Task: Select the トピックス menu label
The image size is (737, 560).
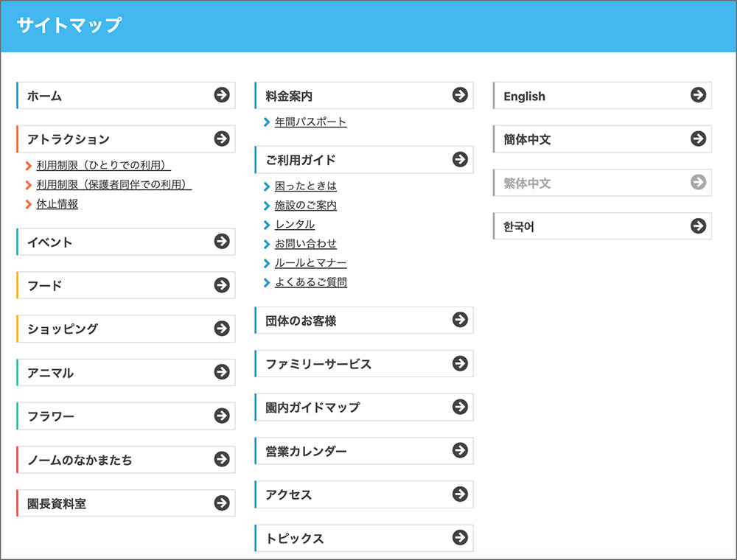Action: point(295,539)
